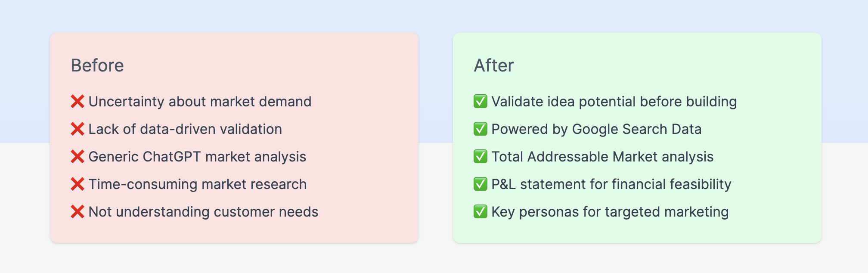Screen dimensions: 868x273
Task: Click the red X before Generic ChatGPT market analysis
Action: coord(77,157)
